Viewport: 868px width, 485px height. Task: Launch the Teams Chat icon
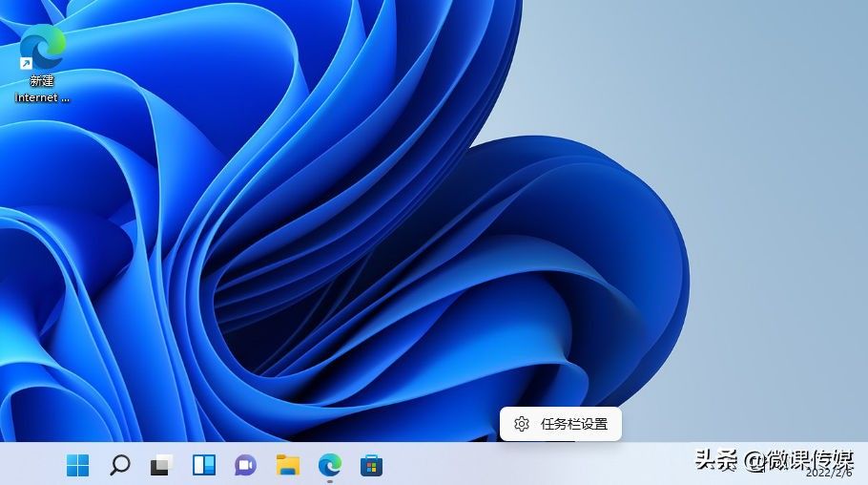pos(245,465)
